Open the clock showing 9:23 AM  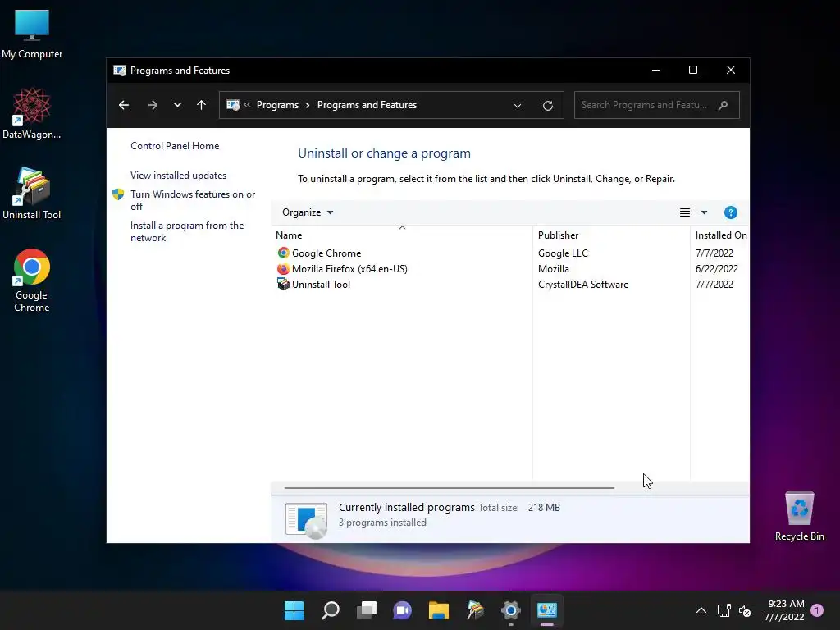point(784,610)
